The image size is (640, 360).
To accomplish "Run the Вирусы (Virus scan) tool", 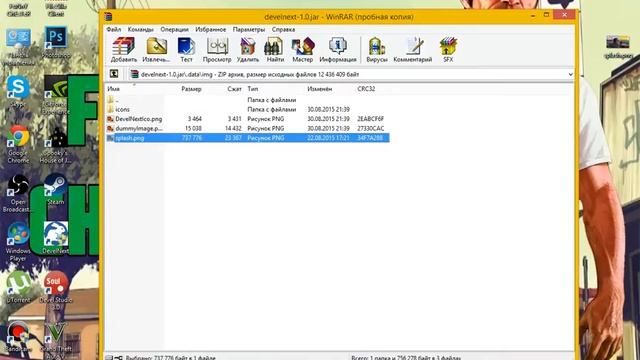I will (376, 49).
